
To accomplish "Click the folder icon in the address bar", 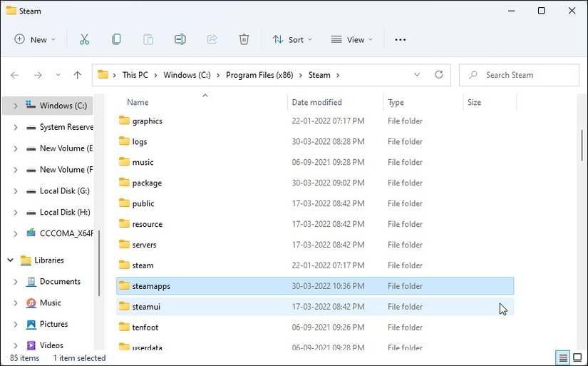I will [103, 75].
